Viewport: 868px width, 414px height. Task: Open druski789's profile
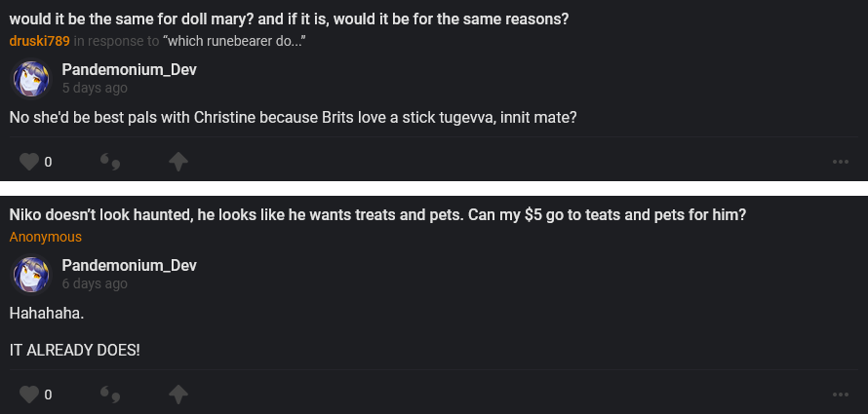click(x=39, y=41)
